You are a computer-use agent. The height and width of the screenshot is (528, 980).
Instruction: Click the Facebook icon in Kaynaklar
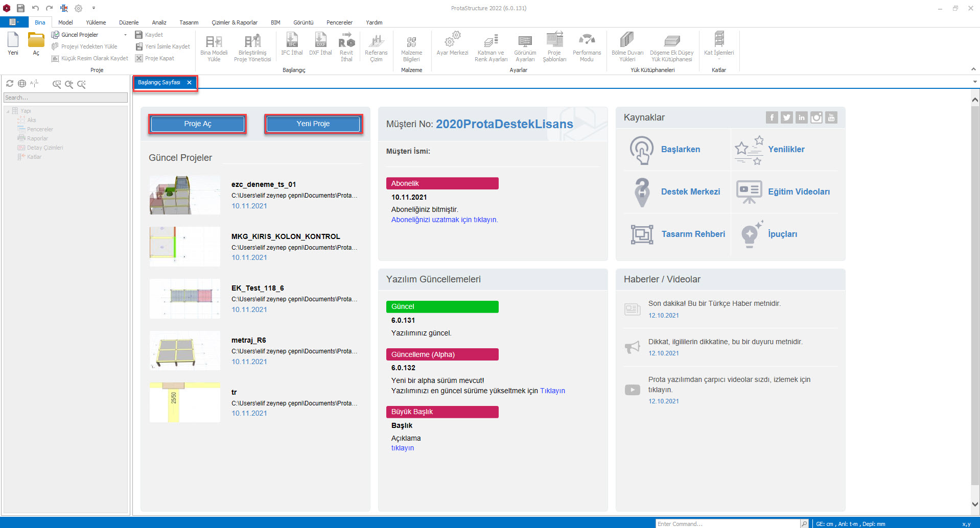coord(772,117)
